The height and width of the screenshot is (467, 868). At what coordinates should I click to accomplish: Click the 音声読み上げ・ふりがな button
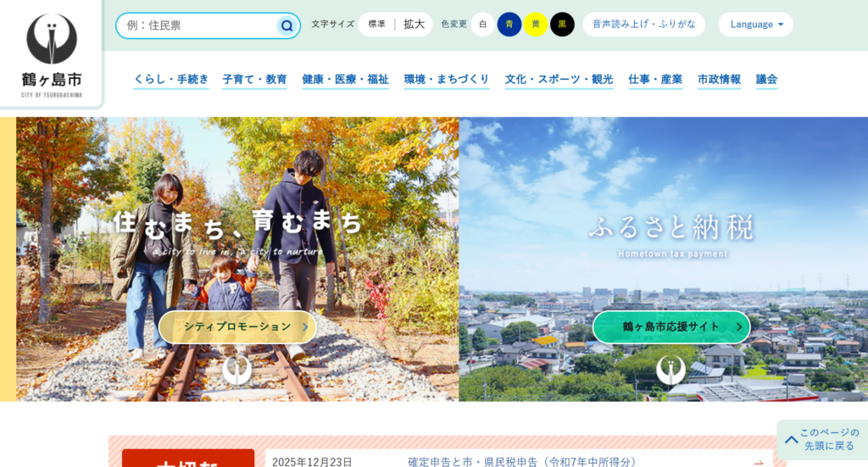[643, 25]
